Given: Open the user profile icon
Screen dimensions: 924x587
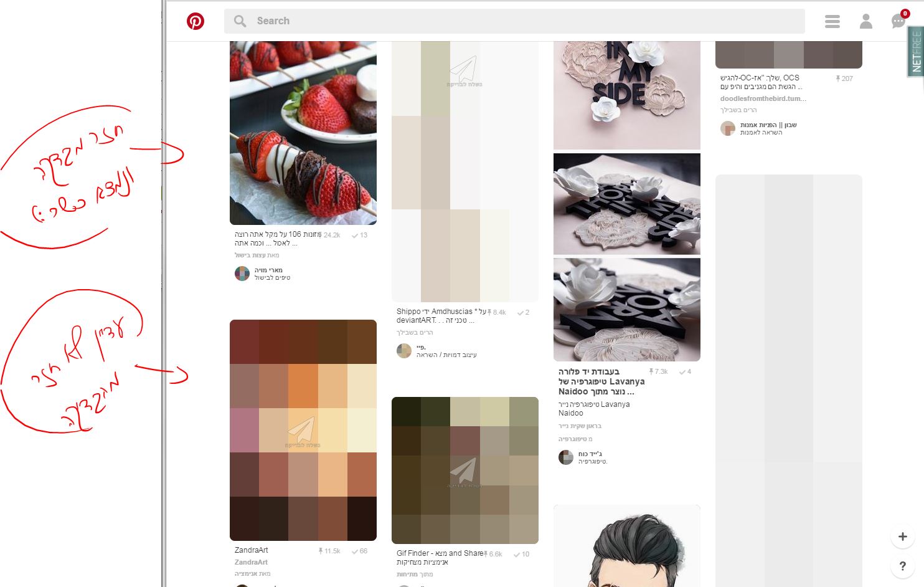Looking at the screenshot, I should [866, 21].
